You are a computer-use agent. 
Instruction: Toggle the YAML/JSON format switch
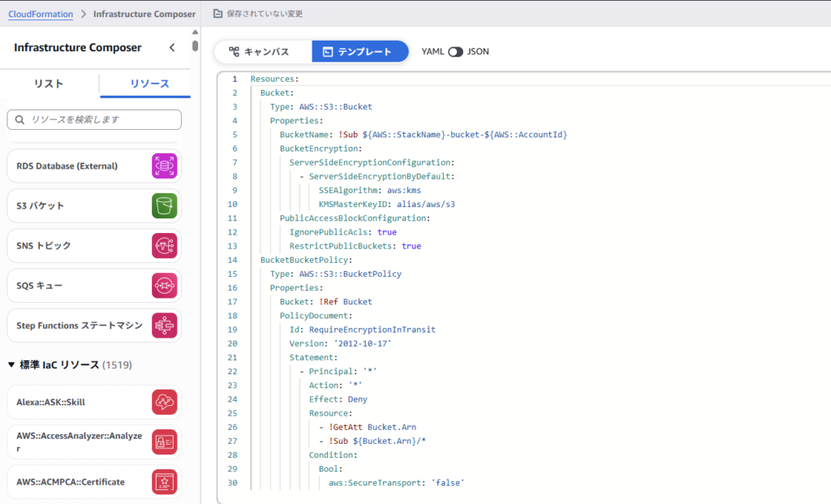tap(455, 52)
